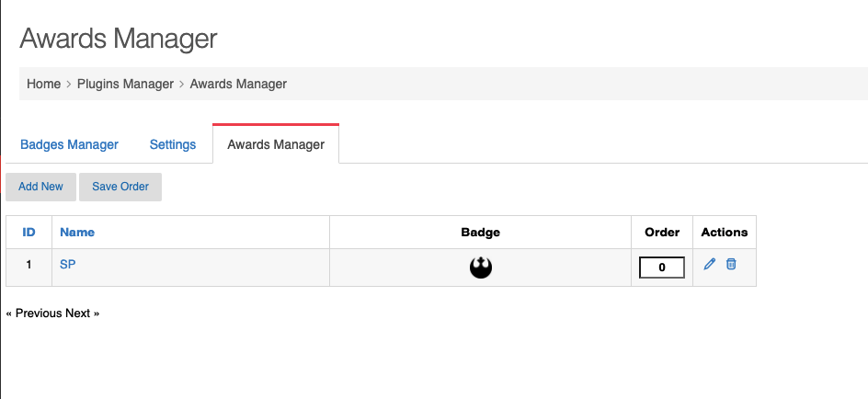This screenshot has width=868, height=399.
Task: Focus the Order input field showing 0
Action: [x=662, y=268]
